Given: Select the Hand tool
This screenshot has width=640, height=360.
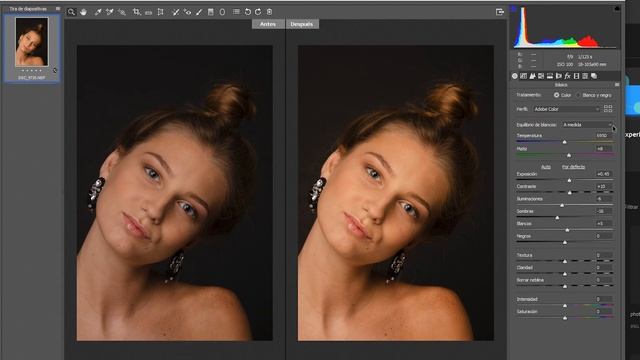Looking at the screenshot, I should pos(83,12).
